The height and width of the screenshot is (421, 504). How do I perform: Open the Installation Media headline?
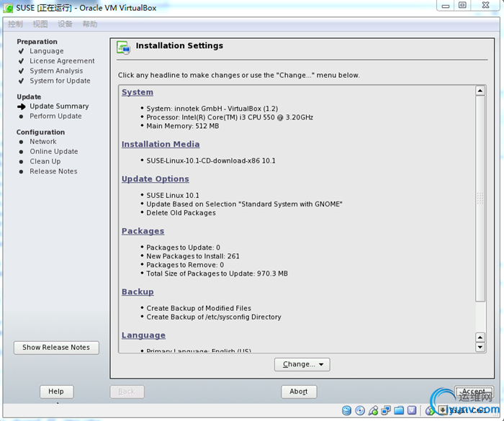(x=161, y=144)
